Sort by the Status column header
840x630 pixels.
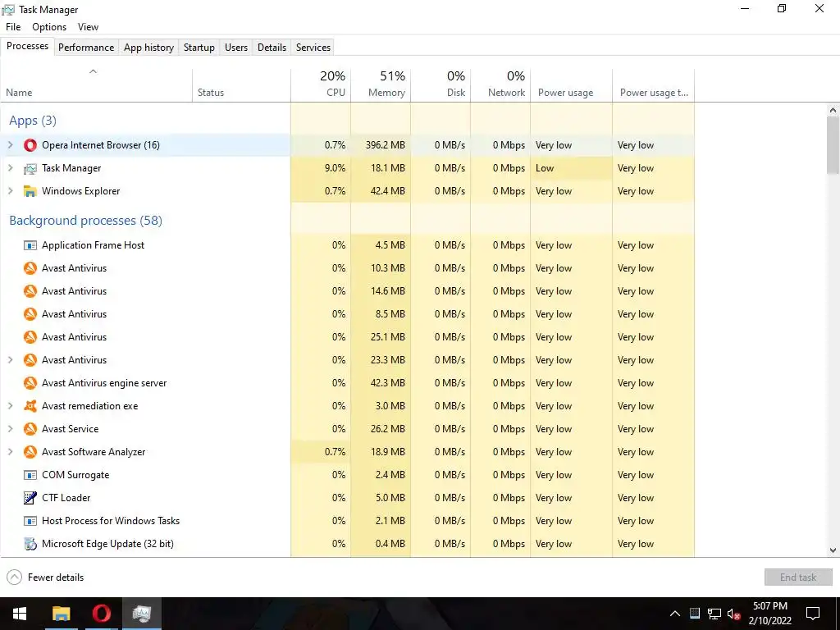click(x=242, y=84)
